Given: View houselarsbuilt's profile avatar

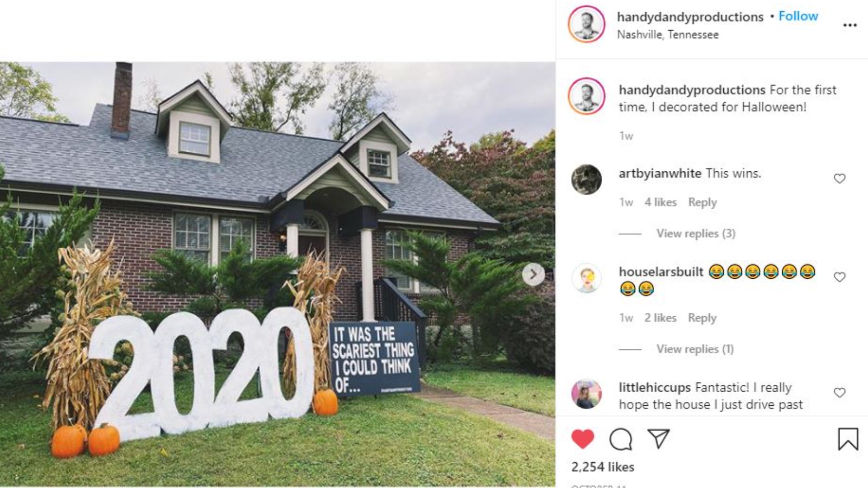Looking at the screenshot, I should 586,278.
